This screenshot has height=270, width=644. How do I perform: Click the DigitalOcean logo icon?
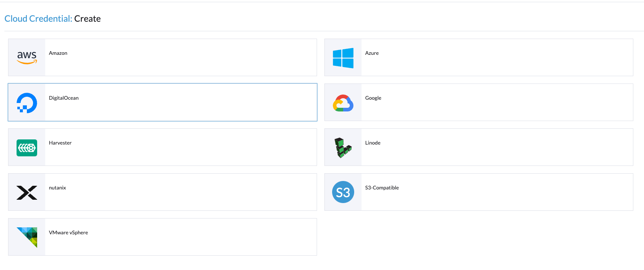pos(27,103)
